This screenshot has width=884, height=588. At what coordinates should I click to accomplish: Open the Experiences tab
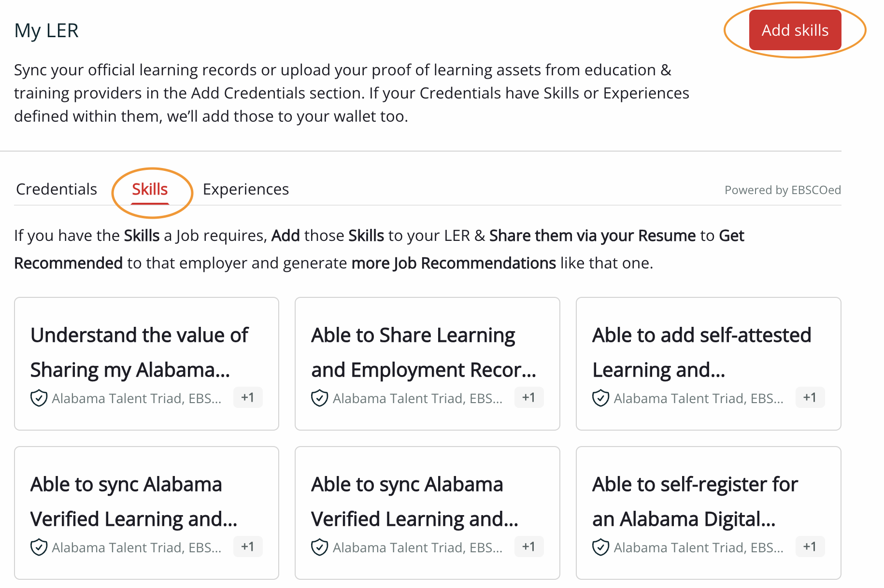pyautogui.click(x=245, y=189)
